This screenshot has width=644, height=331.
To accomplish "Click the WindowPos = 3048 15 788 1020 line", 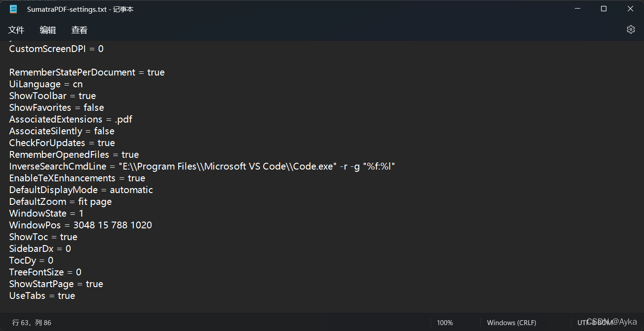I will (80, 225).
